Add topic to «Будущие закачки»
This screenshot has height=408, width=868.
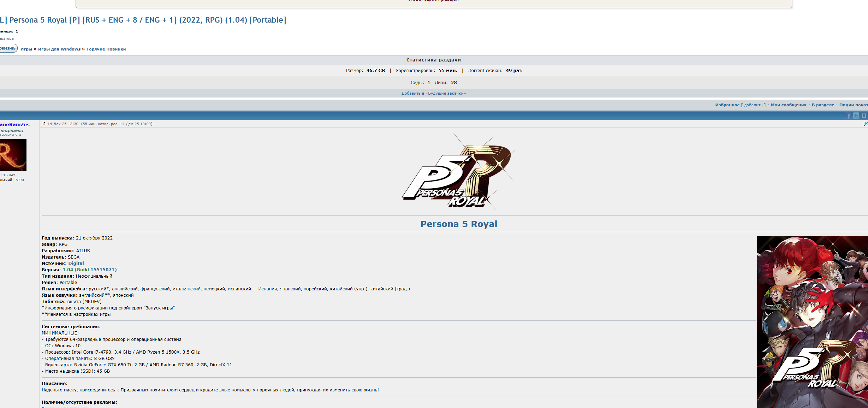pos(433,93)
